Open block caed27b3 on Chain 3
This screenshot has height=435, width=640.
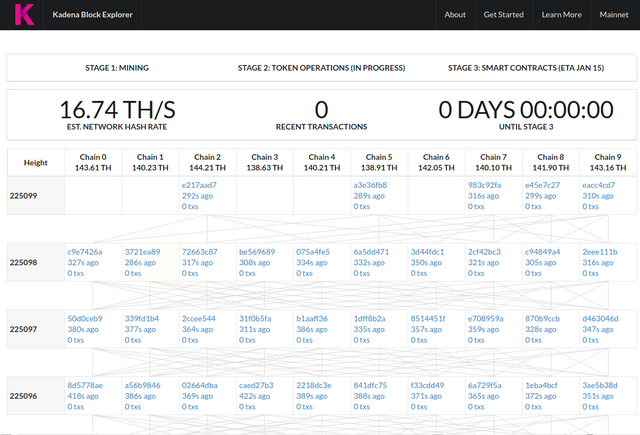click(x=256, y=385)
